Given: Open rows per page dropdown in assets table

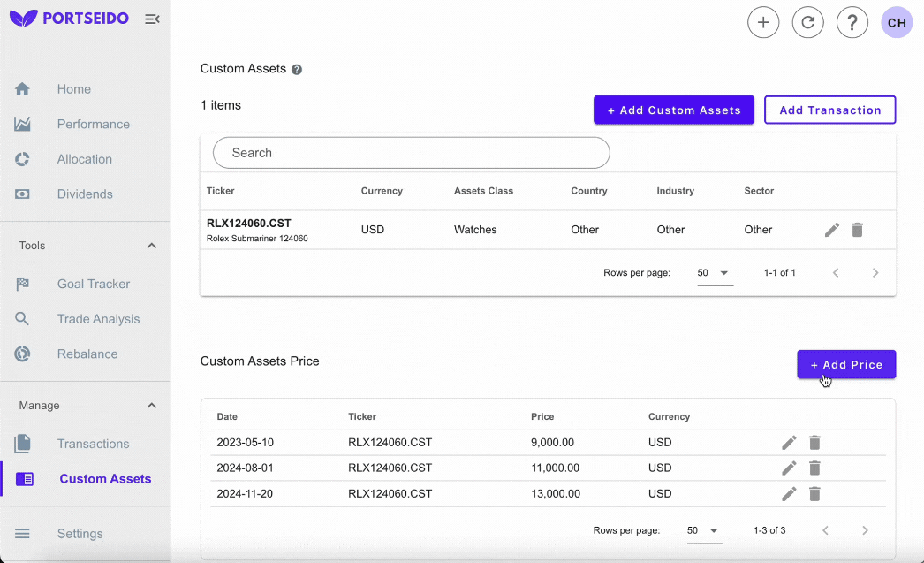Looking at the screenshot, I should click(x=714, y=273).
